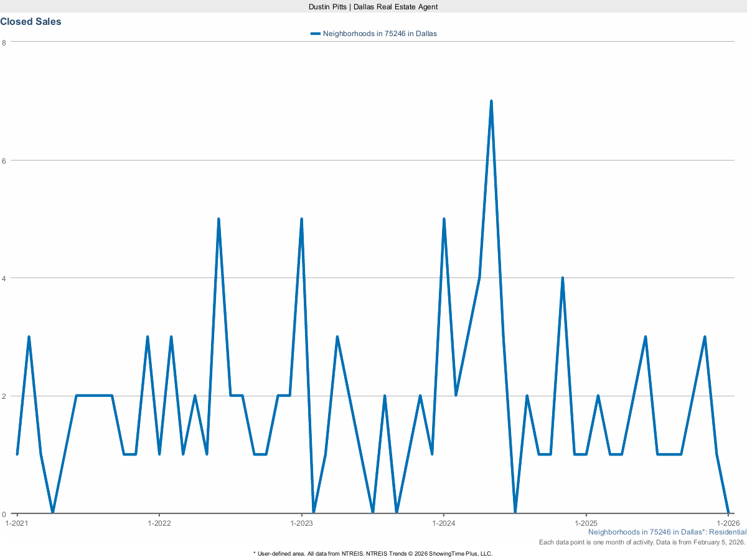Click the 1-2023 x-axis label

[301, 523]
